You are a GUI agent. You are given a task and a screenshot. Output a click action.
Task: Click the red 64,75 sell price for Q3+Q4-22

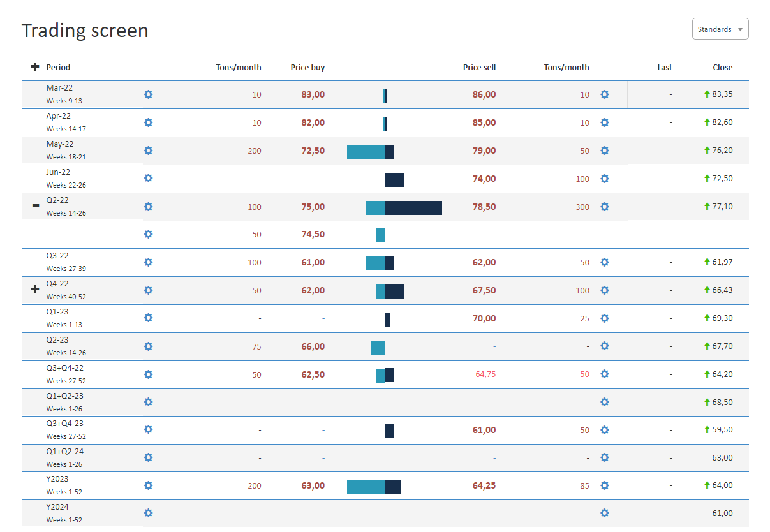point(485,374)
